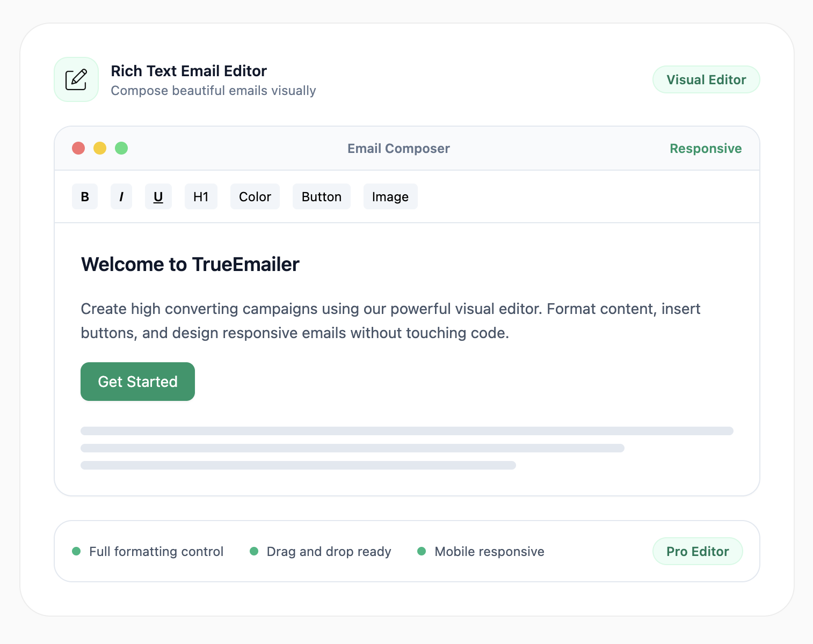Insert an image using the Image tool
The width and height of the screenshot is (813, 644).
pos(390,196)
